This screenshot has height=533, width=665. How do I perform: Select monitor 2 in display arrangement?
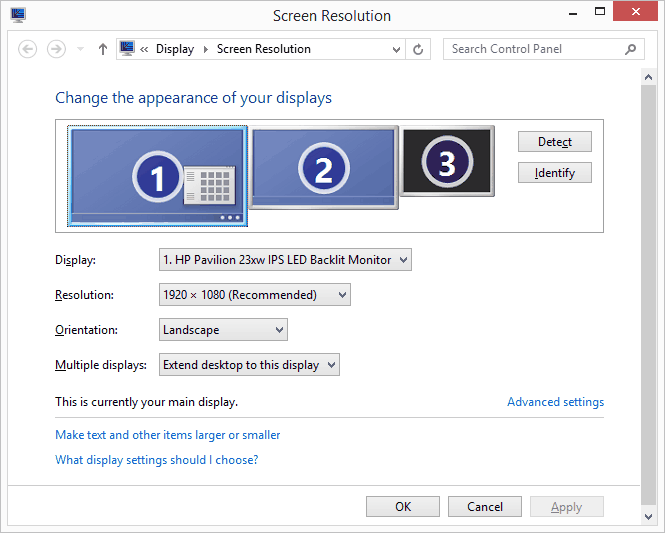(323, 167)
